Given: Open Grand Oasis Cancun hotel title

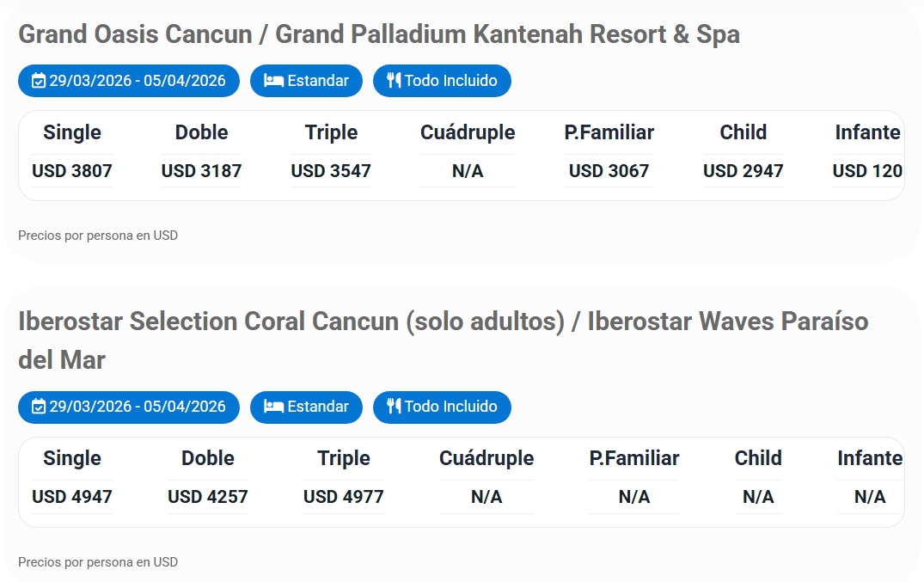Looking at the screenshot, I should pyautogui.click(x=378, y=34).
